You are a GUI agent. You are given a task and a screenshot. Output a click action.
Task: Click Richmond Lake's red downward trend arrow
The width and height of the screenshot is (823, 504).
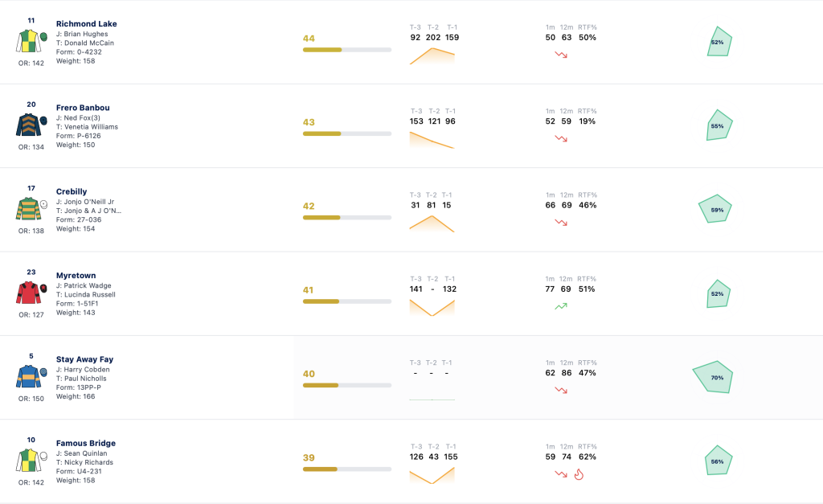(561, 55)
